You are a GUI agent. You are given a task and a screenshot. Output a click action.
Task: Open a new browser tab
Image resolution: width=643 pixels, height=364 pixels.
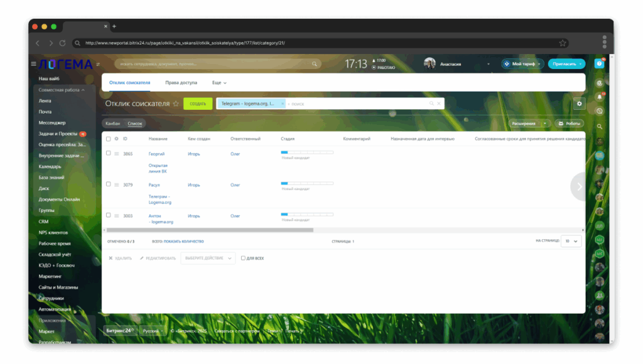pyautogui.click(x=114, y=26)
